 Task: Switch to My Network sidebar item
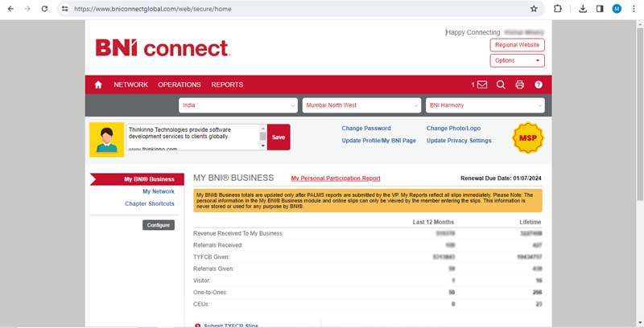click(158, 191)
